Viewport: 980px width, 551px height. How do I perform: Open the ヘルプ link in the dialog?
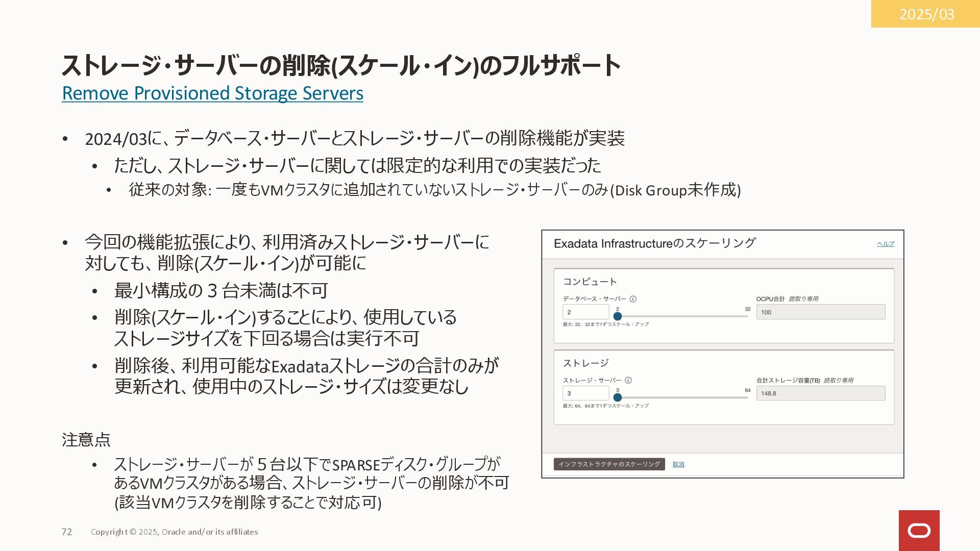[885, 244]
